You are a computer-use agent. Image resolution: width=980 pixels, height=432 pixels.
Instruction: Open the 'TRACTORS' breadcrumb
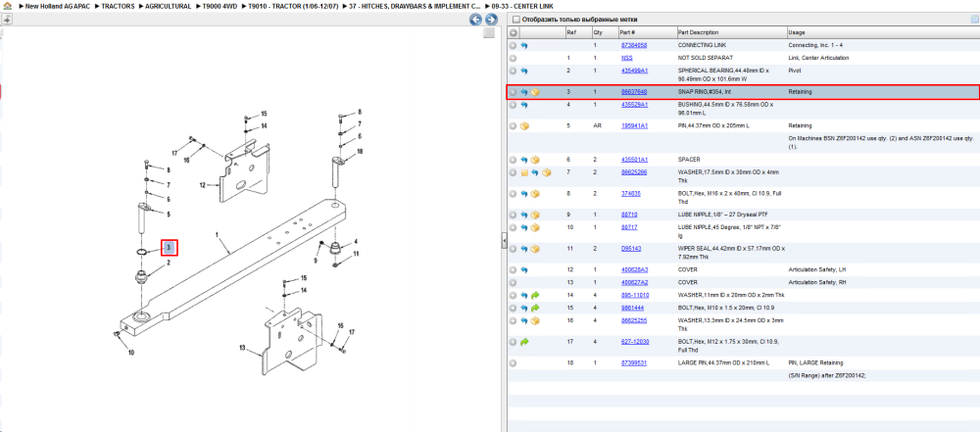tap(119, 6)
